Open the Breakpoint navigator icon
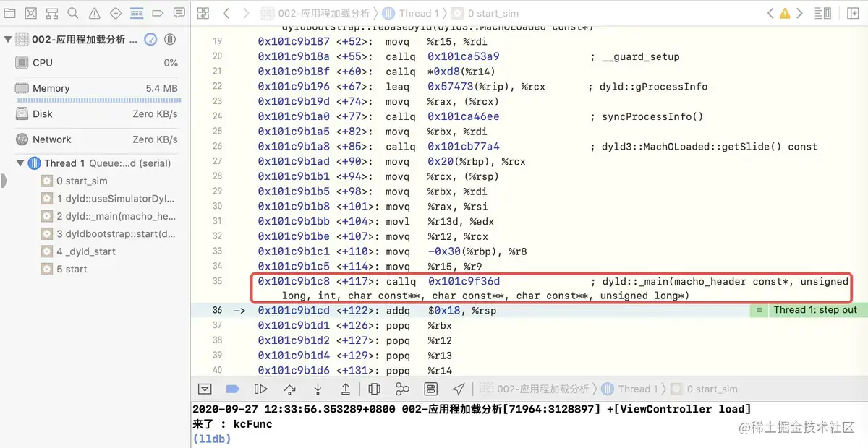This screenshot has width=868, height=448. [158, 13]
